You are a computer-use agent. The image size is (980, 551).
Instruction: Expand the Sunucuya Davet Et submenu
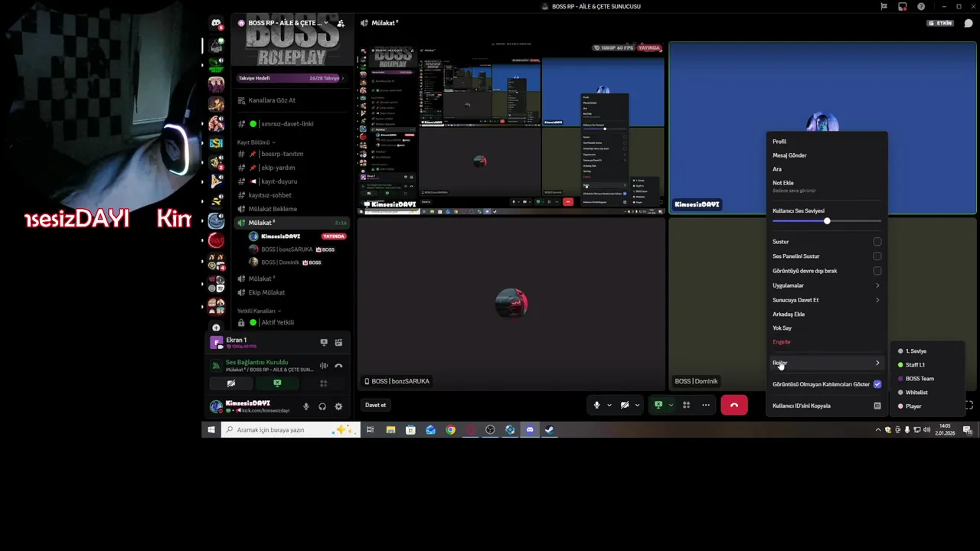[827, 300]
